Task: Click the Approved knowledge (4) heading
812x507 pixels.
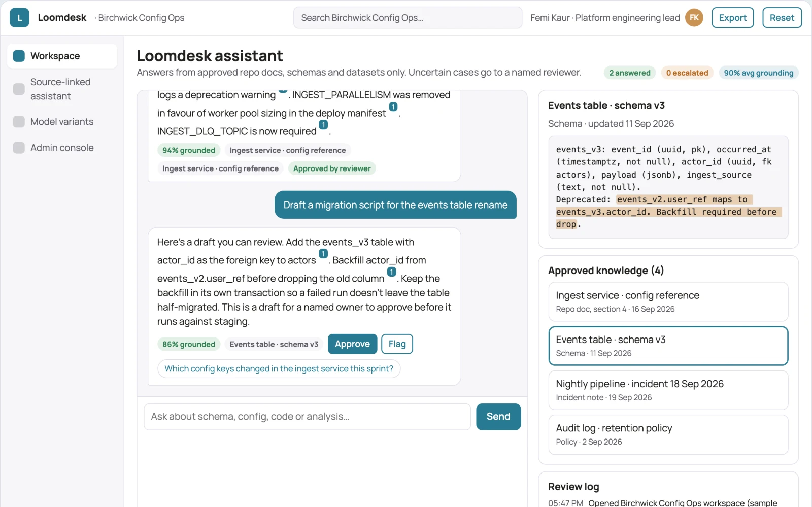Action: click(x=605, y=271)
